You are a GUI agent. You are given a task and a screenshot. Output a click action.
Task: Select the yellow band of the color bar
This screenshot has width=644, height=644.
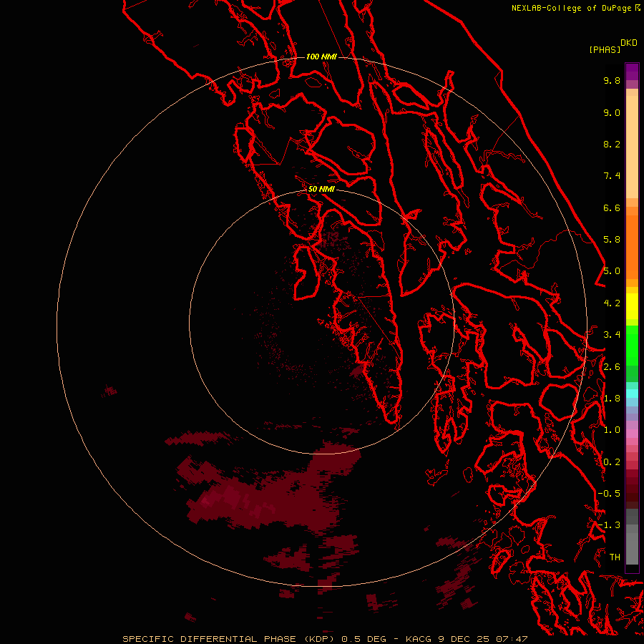[x=632, y=306]
